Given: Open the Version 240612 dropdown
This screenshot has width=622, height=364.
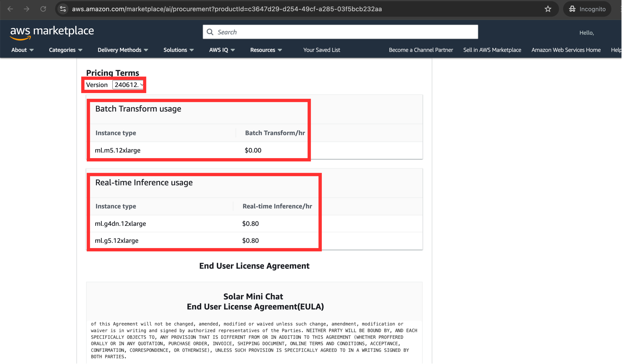Looking at the screenshot, I should tap(128, 85).
